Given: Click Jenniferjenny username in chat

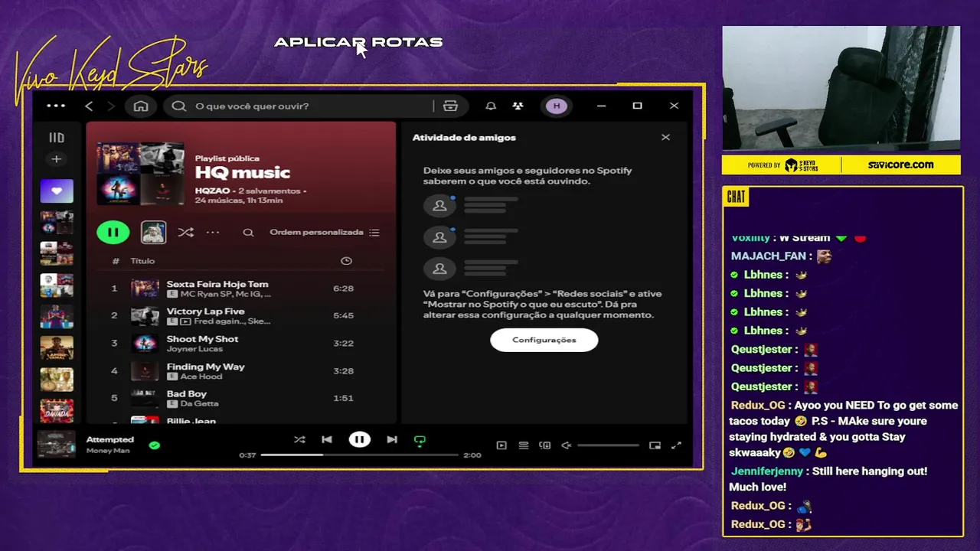Looking at the screenshot, I should tap(766, 471).
